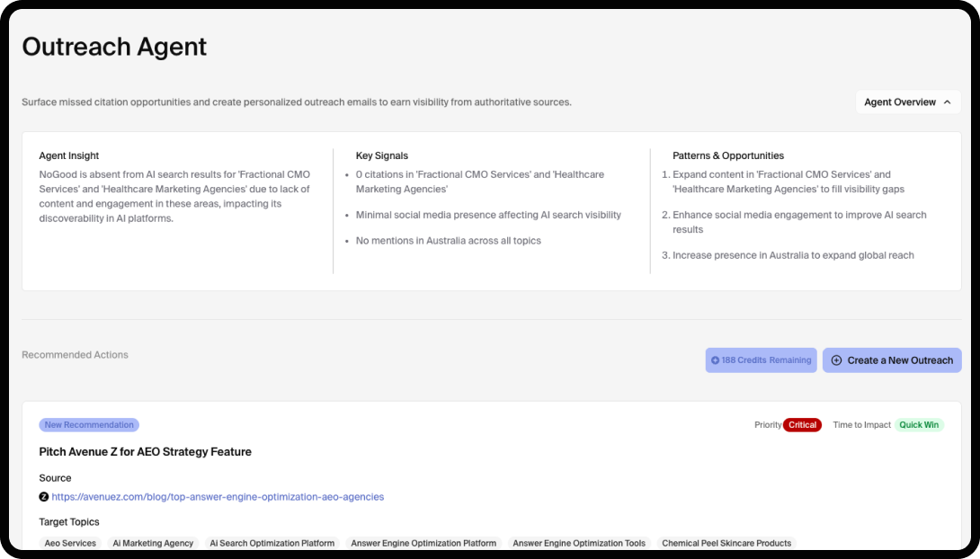Click the Chemical Peel Skincare Products tag
Viewport: 980px width, 559px height.
pos(726,543)
